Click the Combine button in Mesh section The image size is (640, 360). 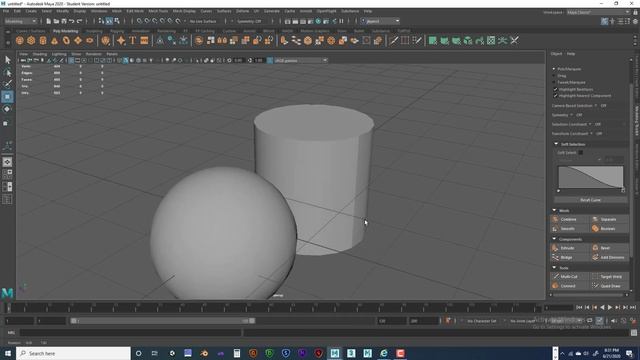[x=570, y=220]
